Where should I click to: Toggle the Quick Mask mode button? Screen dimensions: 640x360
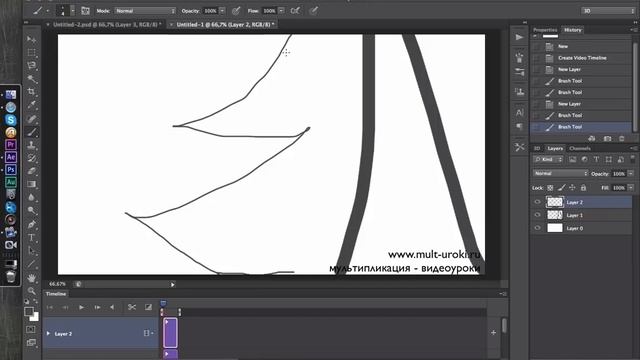pyautogui.click(x=31, y=329)
